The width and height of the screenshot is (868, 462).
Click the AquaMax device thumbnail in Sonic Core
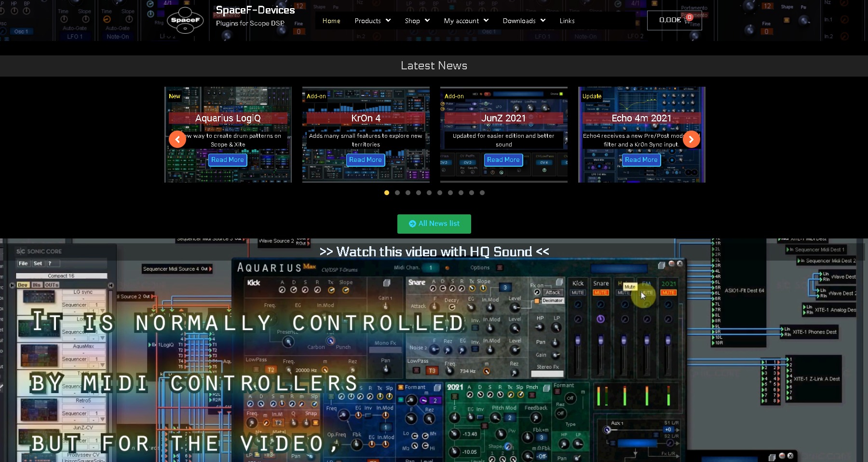(40, 356)
